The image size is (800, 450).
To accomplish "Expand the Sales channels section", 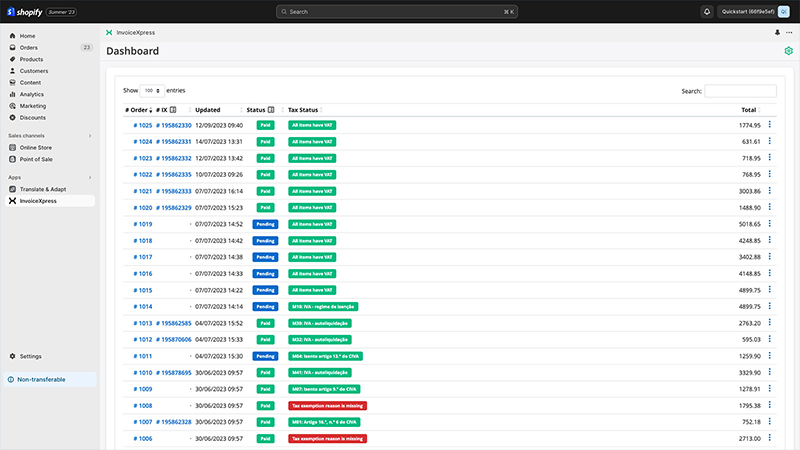I will click(x=90, y=136).
